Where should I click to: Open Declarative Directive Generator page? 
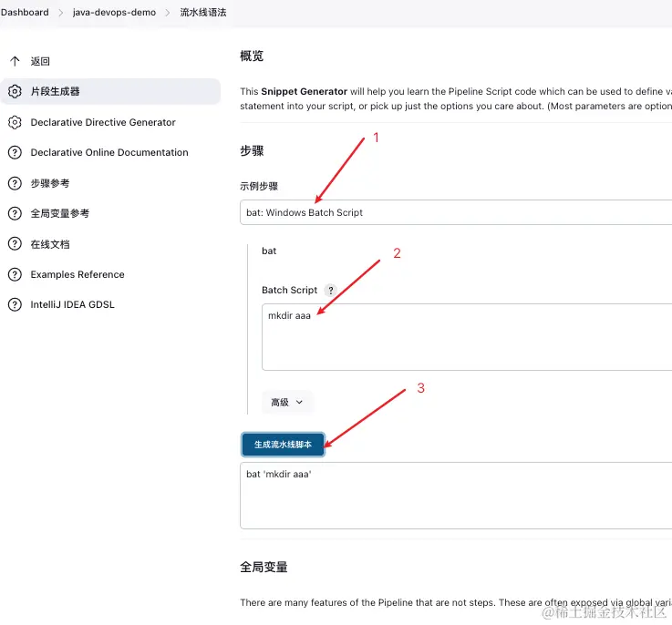(x=110, y=122)
